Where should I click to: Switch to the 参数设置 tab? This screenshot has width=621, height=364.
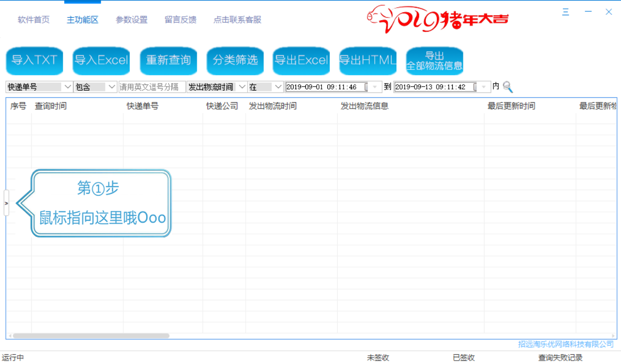[x=131, y=20]
